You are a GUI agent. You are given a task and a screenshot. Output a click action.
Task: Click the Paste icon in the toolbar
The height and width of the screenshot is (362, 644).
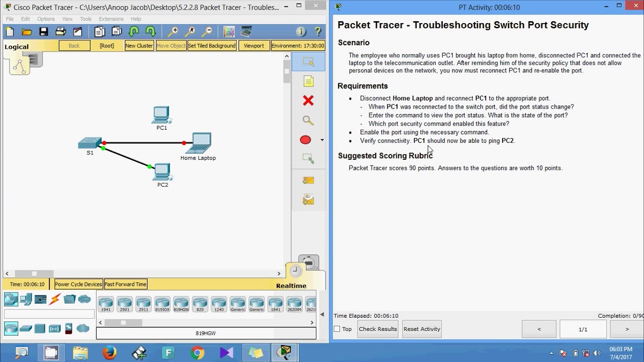pyautogui.click(x=117, y=32)
